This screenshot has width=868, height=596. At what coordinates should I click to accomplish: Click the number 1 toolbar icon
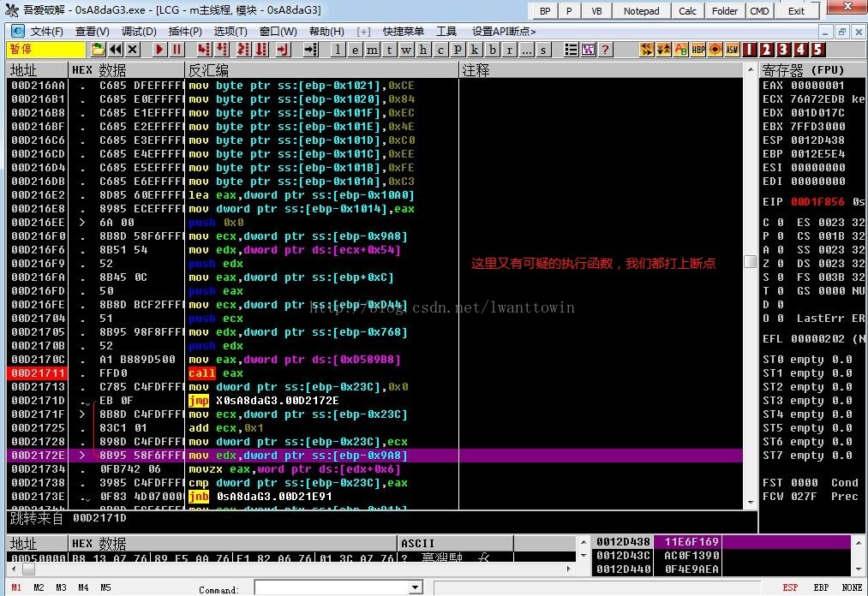tap(750, 50)
